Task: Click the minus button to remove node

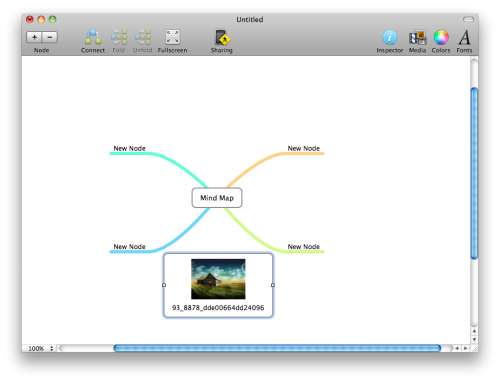Action: [50, 37]
